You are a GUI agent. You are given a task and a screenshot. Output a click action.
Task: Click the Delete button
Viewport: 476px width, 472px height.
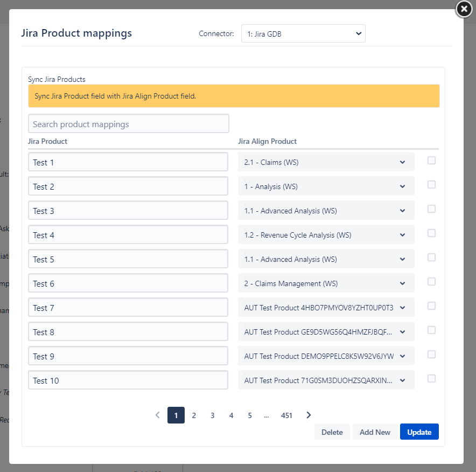click(x=332, y=432)
